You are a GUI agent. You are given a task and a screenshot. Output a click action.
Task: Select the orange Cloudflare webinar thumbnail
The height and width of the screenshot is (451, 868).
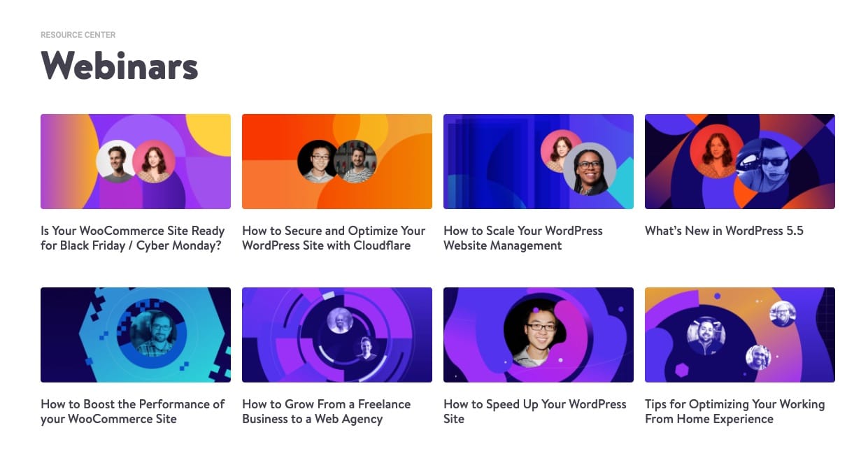click(336, 161)
